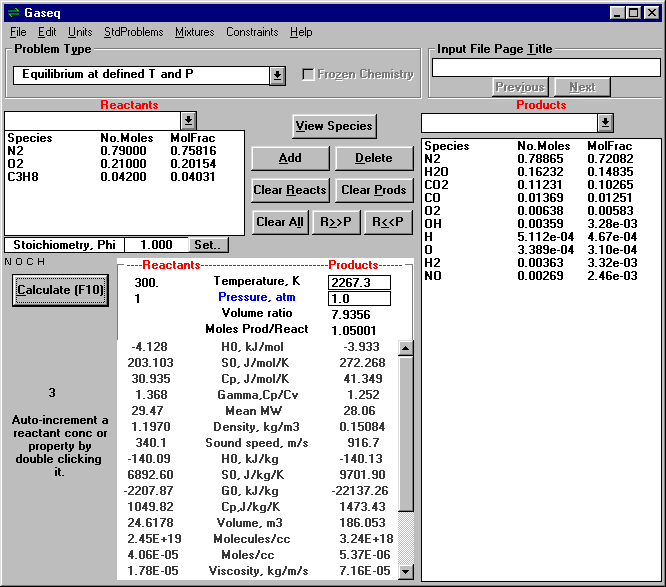Screen dimensions: 666x587
Task: Click the View Species button
Action: pyautogui.click(x=334, y=125)
